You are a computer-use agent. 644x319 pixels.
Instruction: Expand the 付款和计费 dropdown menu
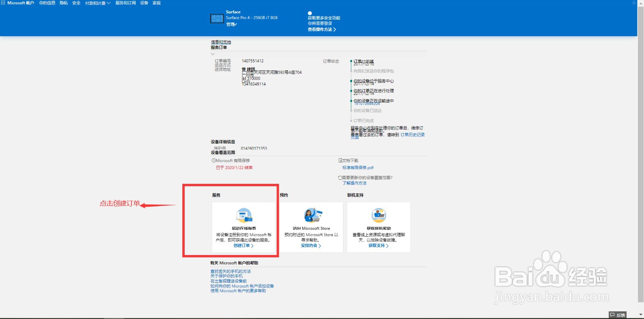point(97,3)
